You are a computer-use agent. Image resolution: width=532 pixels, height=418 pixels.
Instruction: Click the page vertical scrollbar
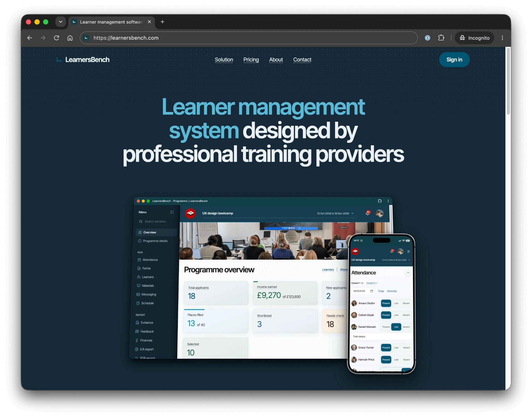tap(508, 81)
